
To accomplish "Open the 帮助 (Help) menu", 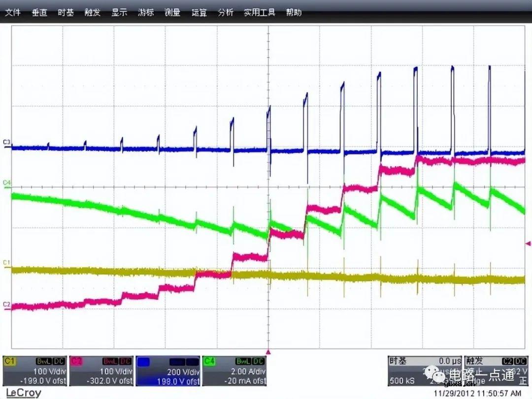I will click(294, 13).
